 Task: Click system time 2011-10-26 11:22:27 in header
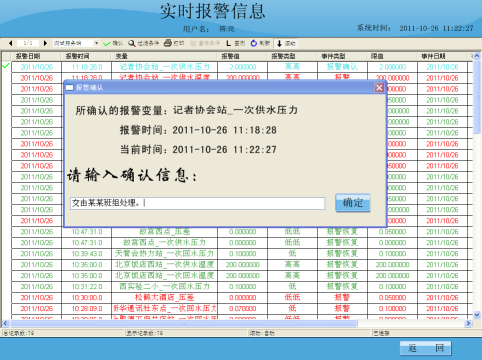tap(436, 28)
